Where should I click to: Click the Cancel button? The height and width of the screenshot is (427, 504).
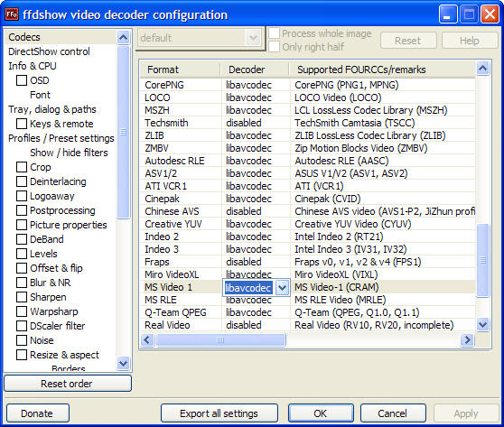tap(393, 413)
